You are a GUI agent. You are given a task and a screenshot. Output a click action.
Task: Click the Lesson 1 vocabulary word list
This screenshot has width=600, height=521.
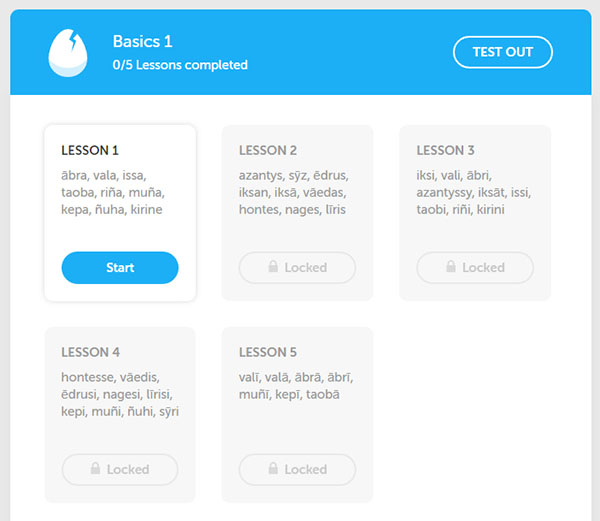tap(113, 192)
